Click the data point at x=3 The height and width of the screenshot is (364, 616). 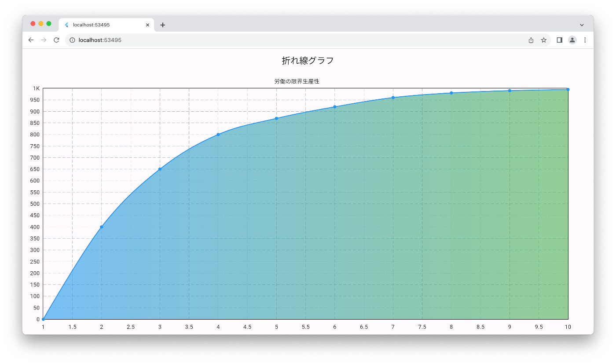[160, 169]
